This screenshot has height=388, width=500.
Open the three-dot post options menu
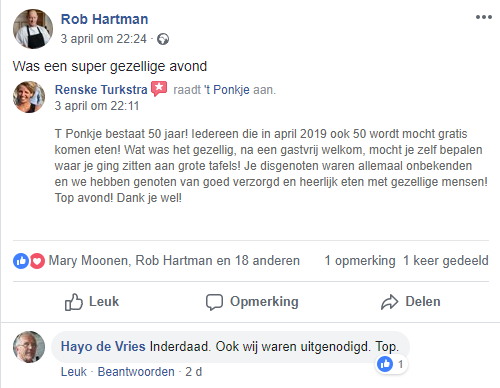(x=484, y=17)
